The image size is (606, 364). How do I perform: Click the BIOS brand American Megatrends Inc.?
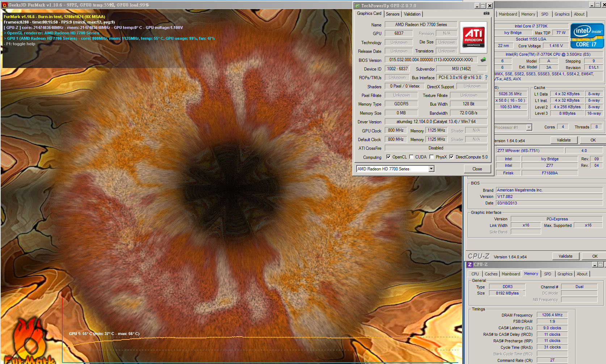tap(549, 190)
